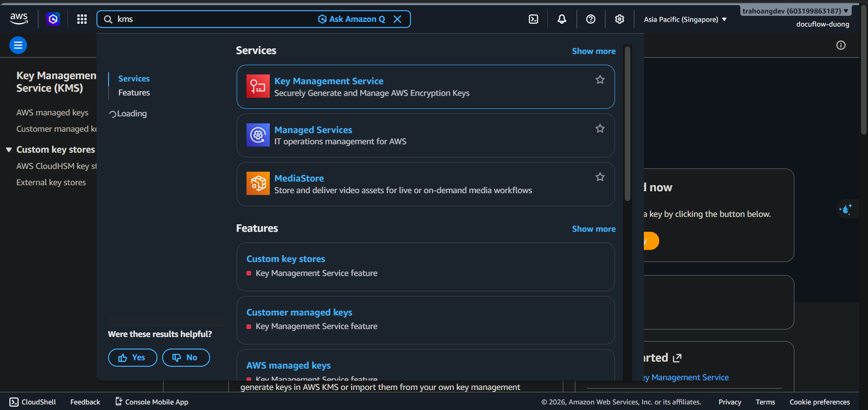Open the Custom key stores feature

286,259
